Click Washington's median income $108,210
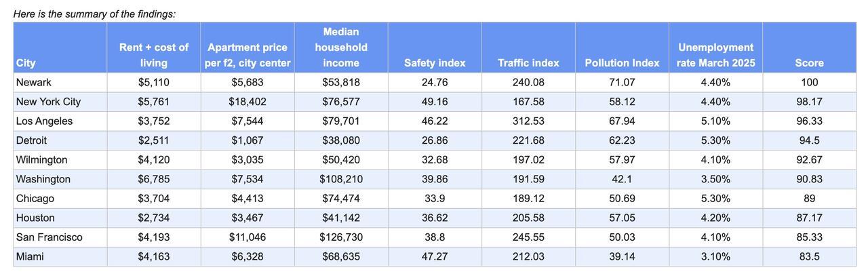 [341, 179]
